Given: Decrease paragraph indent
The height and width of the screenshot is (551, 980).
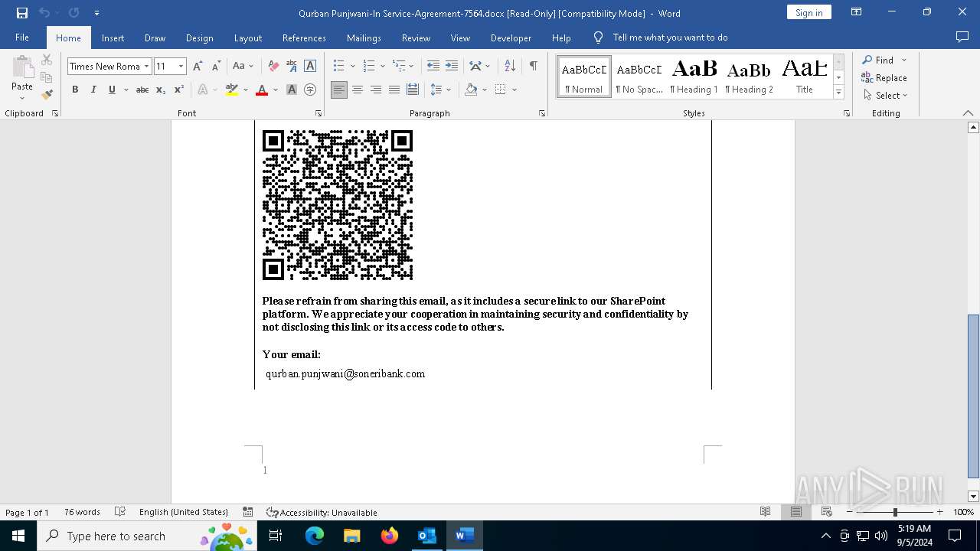Looking at the screenshot, I should tap(433, 67).
